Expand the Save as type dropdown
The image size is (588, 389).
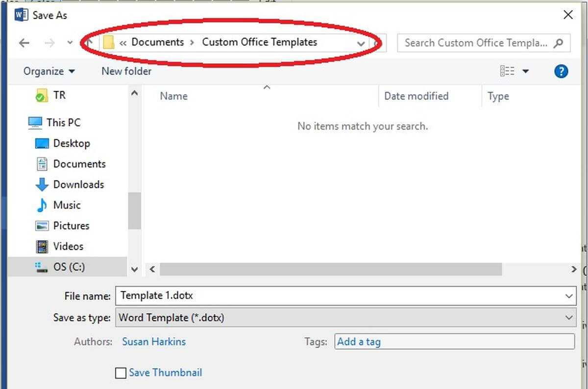point(569,318)
